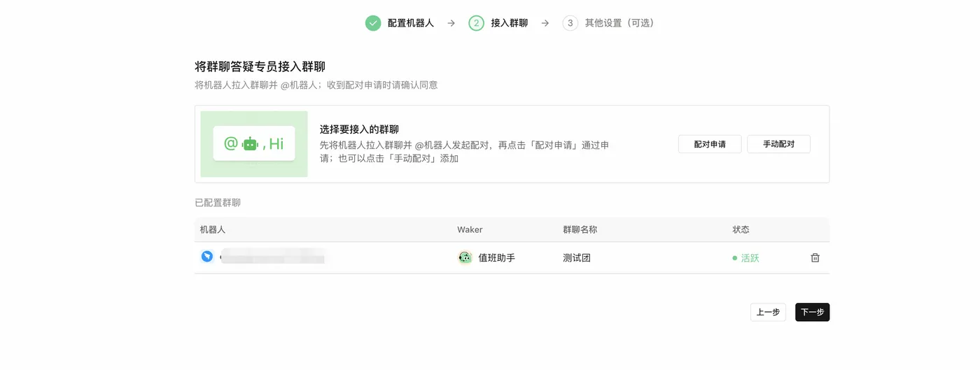
Task: Go back with 上一步 button
Action: pos(768,312)
